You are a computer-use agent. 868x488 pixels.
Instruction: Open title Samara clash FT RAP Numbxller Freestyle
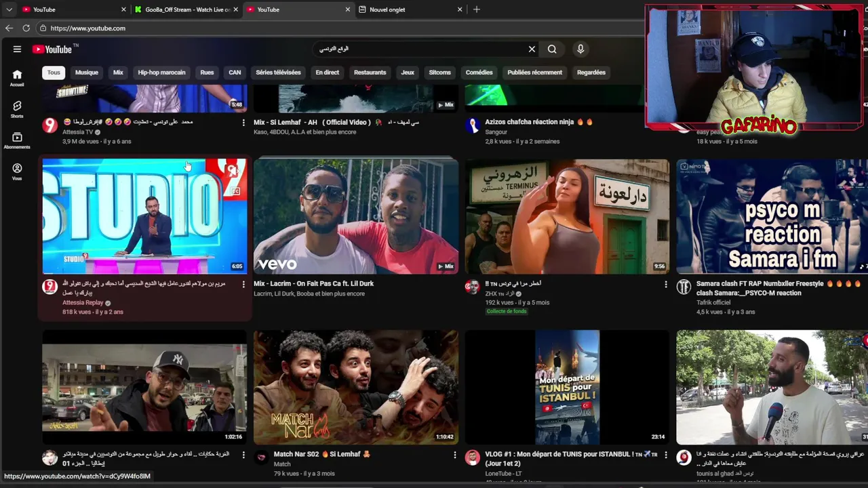778,289
